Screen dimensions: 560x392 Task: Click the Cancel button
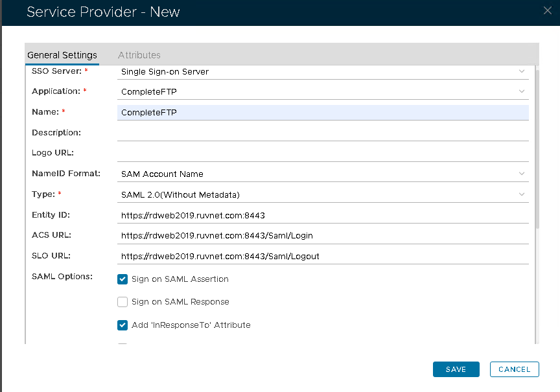[514, 369]
